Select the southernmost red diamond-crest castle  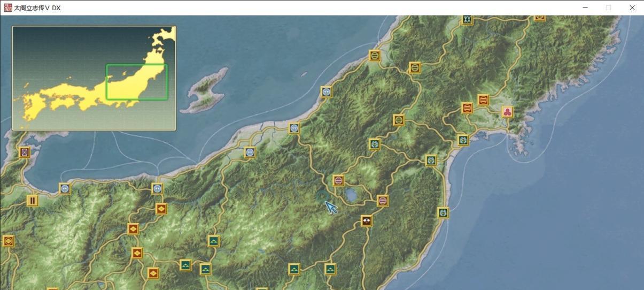coord(153,273)
